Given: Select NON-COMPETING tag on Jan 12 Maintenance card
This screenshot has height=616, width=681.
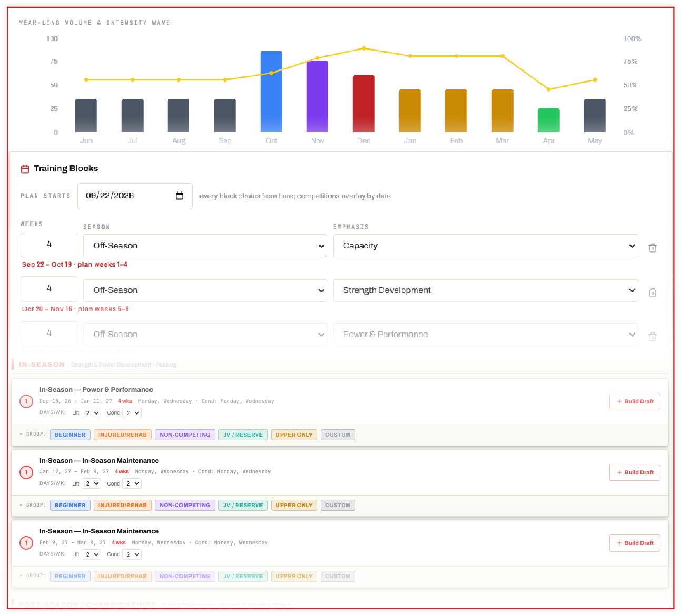Looking at the screenshot, I should (x=185, y=505).
